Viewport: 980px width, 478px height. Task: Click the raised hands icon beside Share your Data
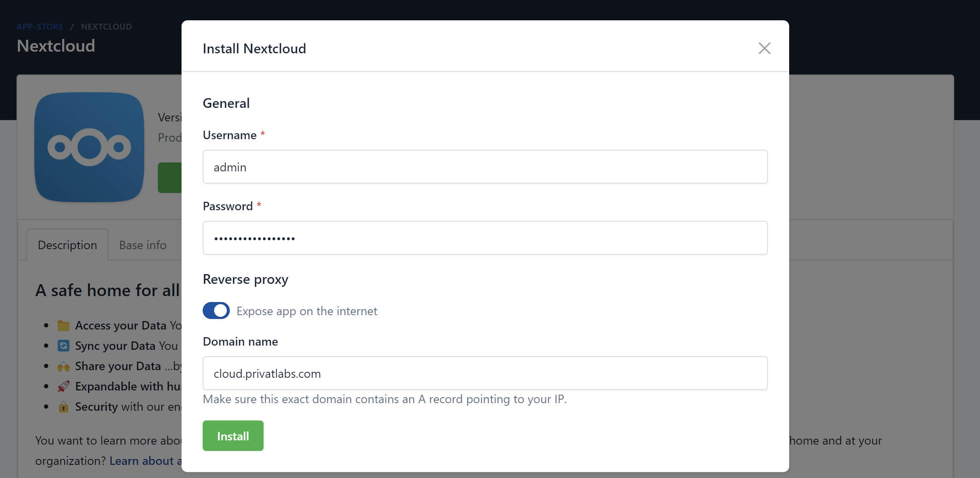pos(63,366)
